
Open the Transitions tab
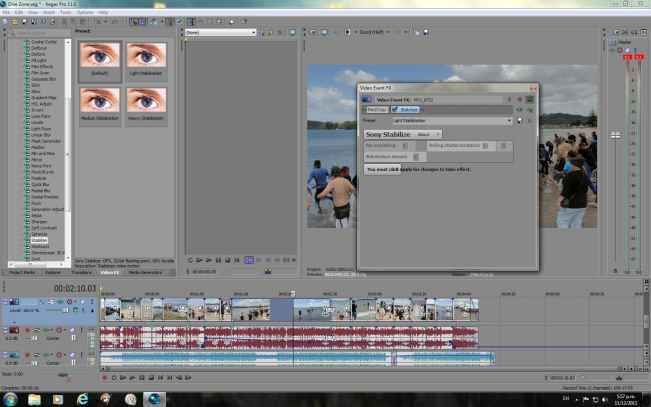[x=81, y=271]
